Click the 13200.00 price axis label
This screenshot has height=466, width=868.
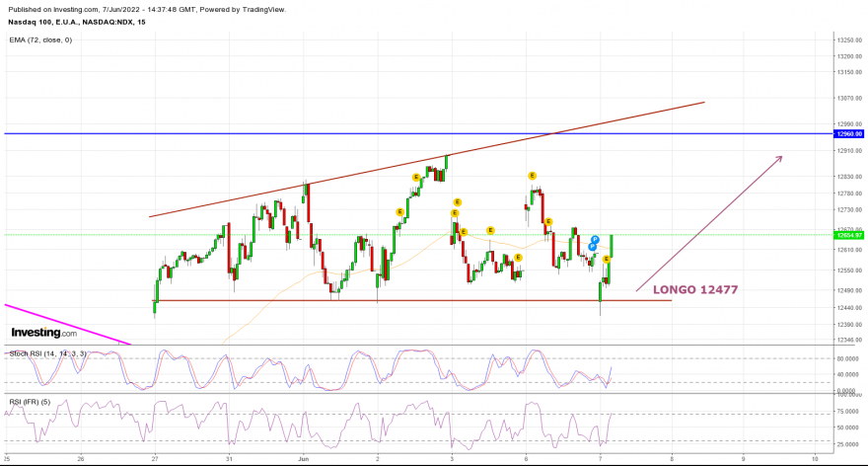849,56
